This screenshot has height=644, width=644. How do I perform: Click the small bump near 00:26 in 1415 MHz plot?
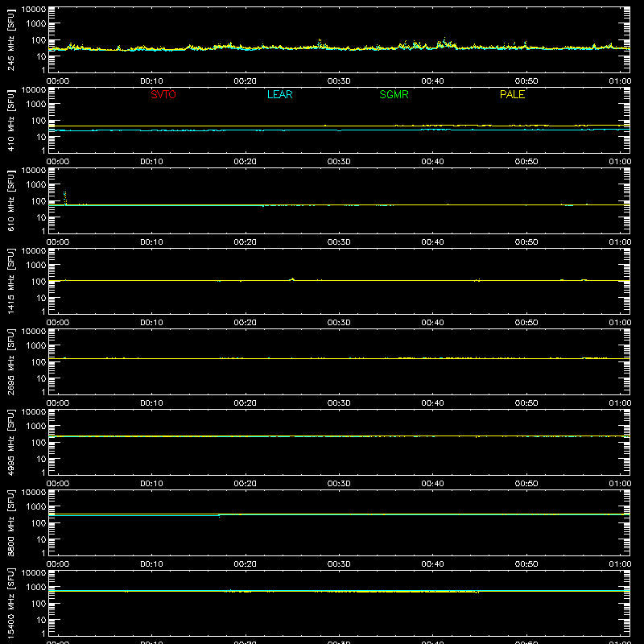292,279
